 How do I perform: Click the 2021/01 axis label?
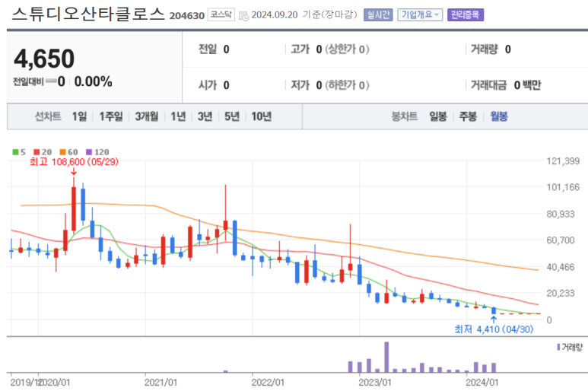pyautogui.click(x=161, y=383)
